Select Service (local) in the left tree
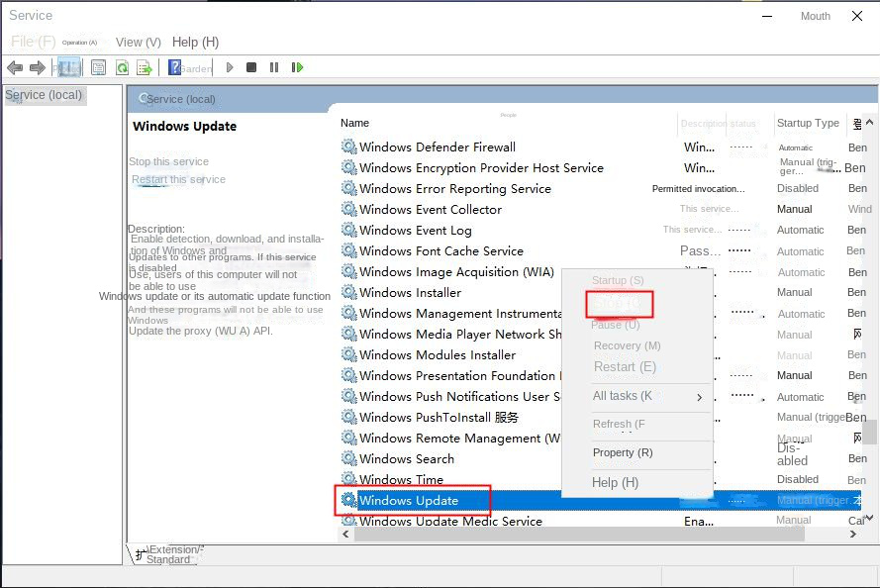Viewport: 880px width, 588px height. click(x=45, y=95)
